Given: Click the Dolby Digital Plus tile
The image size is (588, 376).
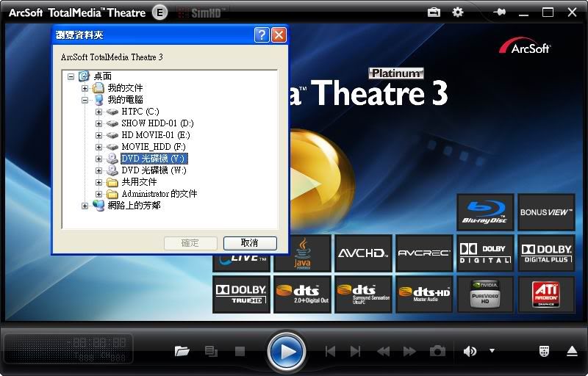Looking at the screenshot, I should (546, 253).
